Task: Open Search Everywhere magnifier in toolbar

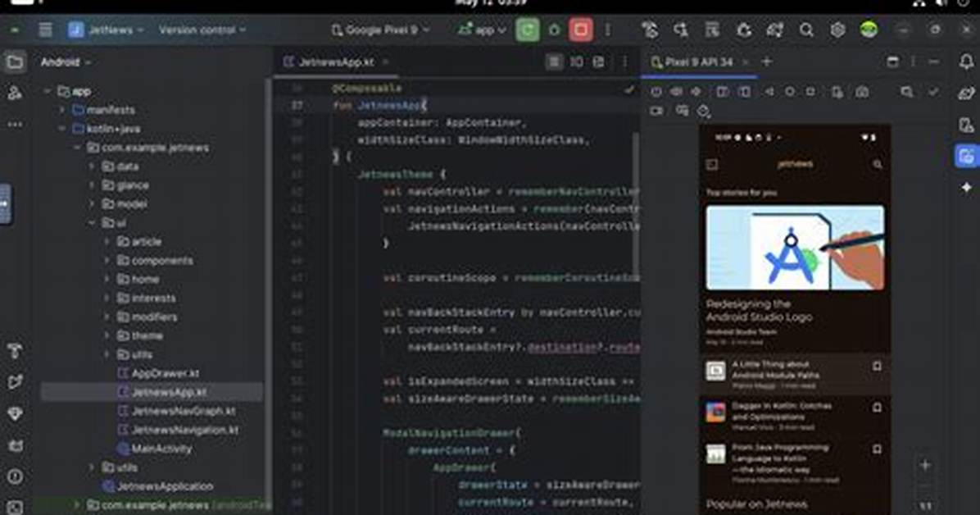Action: coord(806,30)
